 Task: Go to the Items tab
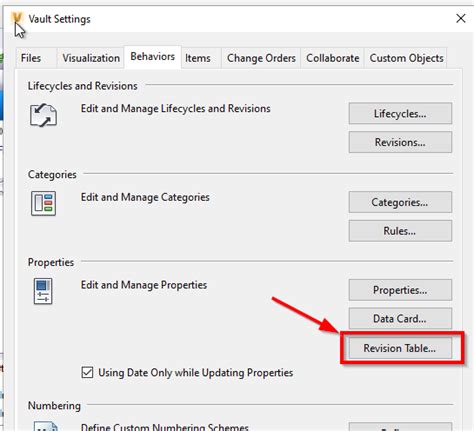point(198,58)
